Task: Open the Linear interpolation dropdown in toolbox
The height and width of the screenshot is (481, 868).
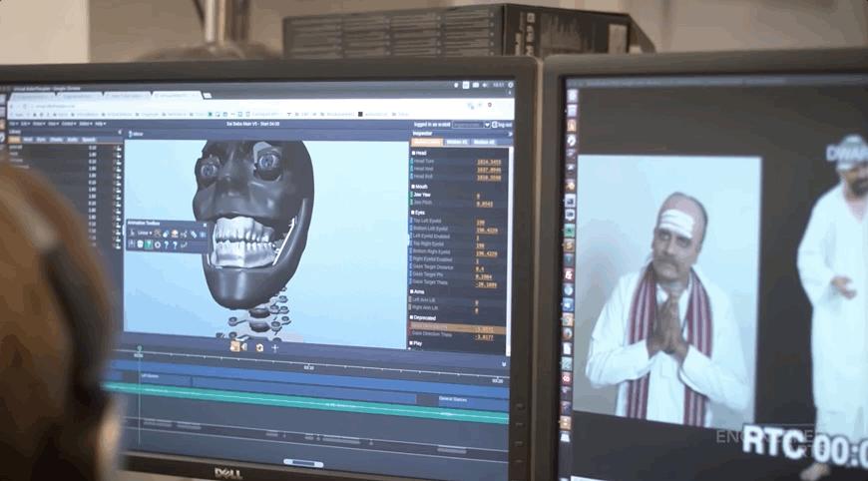Action: [145, 234]
